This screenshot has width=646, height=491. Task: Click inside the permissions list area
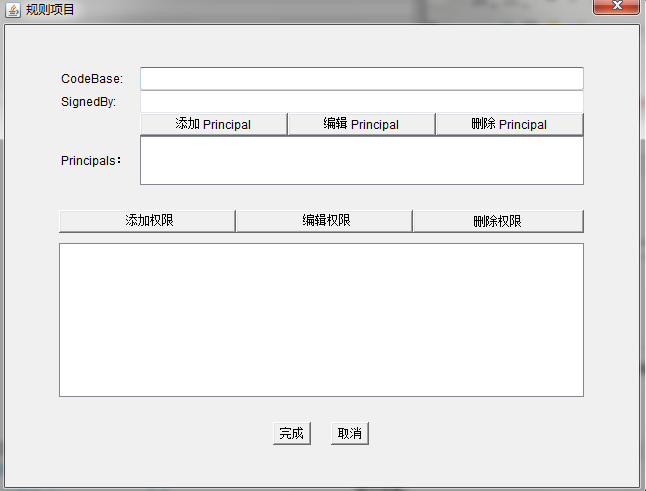point(321,320)
